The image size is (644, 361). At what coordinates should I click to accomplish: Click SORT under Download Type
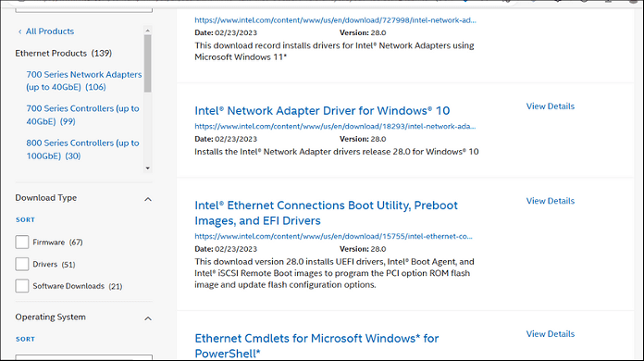point(25,219)
